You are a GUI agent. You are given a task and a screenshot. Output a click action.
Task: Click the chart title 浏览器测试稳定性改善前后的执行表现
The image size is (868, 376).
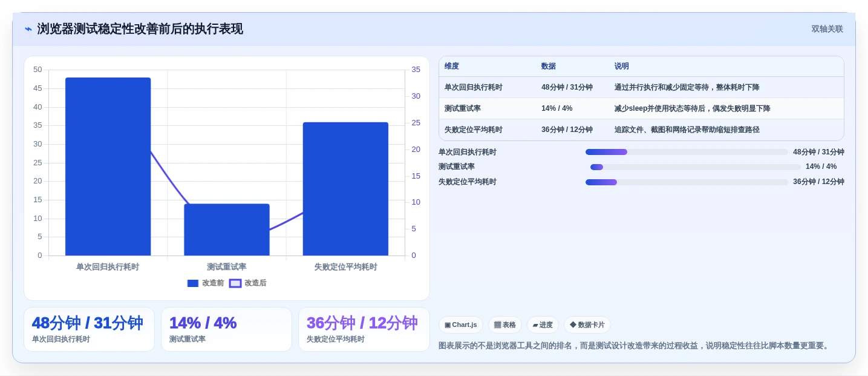(x=140, y=29)
